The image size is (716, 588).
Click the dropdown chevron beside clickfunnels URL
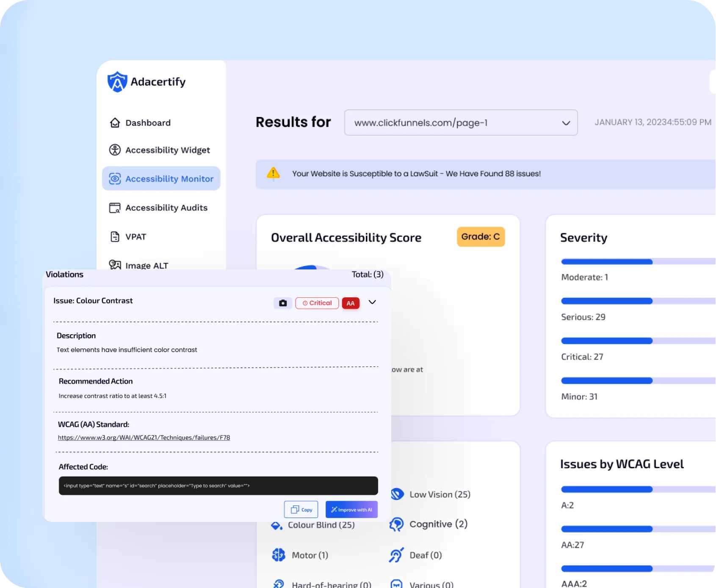(x=566, y=123)
